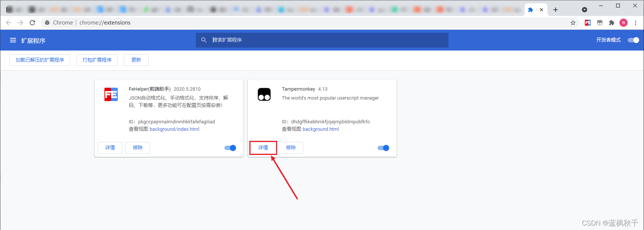Remove the Tampermonkey extension
The height and width of the screenshot is (230, 644).
291,148
